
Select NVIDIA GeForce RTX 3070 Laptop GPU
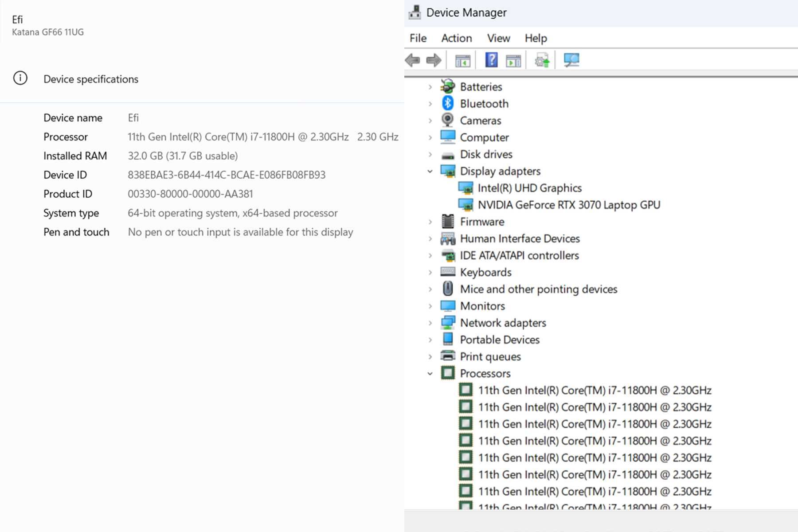click(x=569, y=205)
